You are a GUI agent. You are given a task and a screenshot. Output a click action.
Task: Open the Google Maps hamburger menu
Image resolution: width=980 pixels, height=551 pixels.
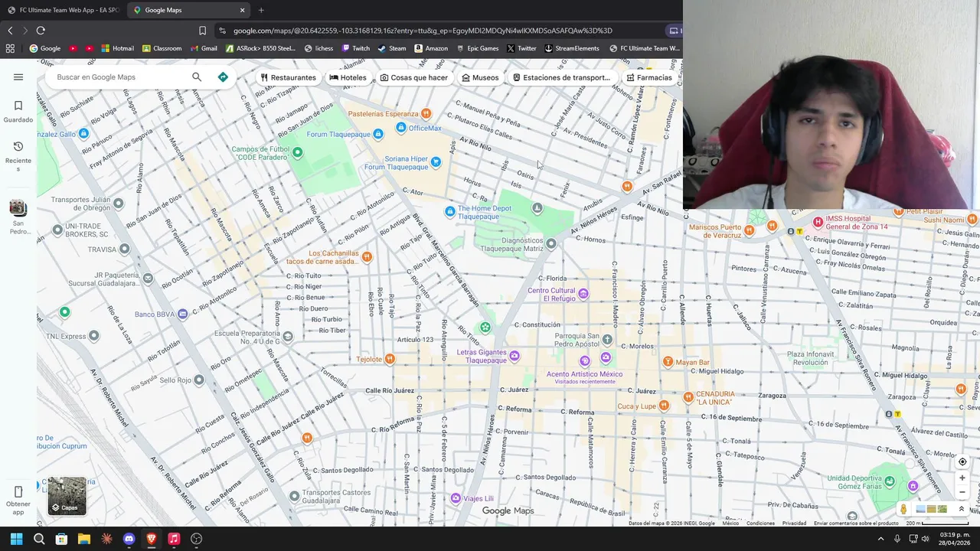pos(18,77)
